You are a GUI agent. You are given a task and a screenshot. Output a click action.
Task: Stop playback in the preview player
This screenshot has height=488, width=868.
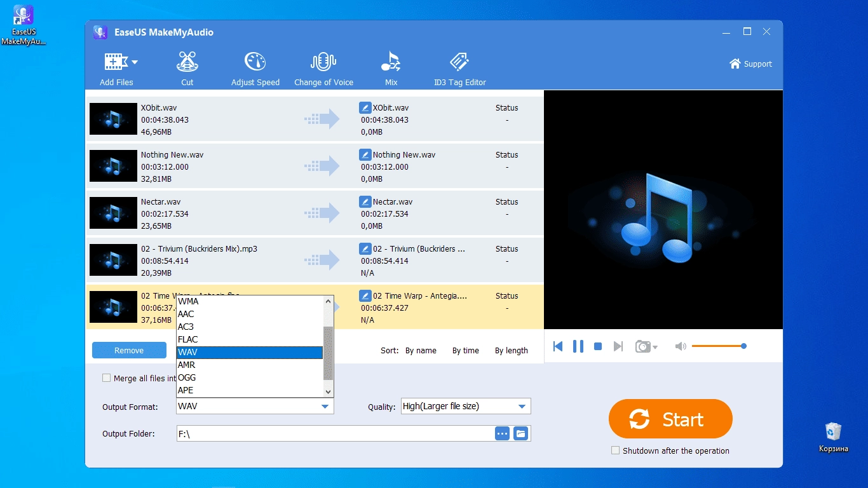(597, 346)
